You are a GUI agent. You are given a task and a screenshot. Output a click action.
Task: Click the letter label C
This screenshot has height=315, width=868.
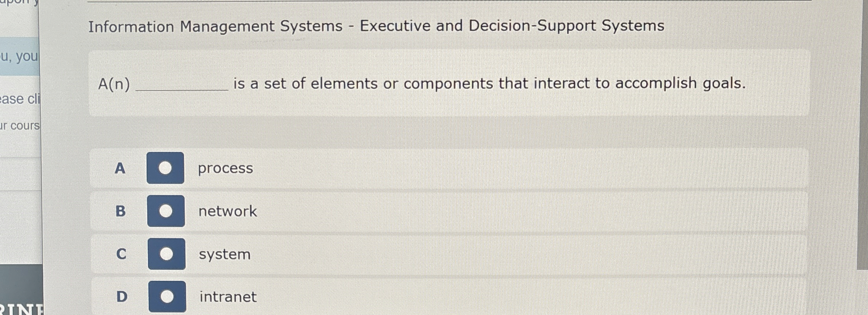[122, 254]
